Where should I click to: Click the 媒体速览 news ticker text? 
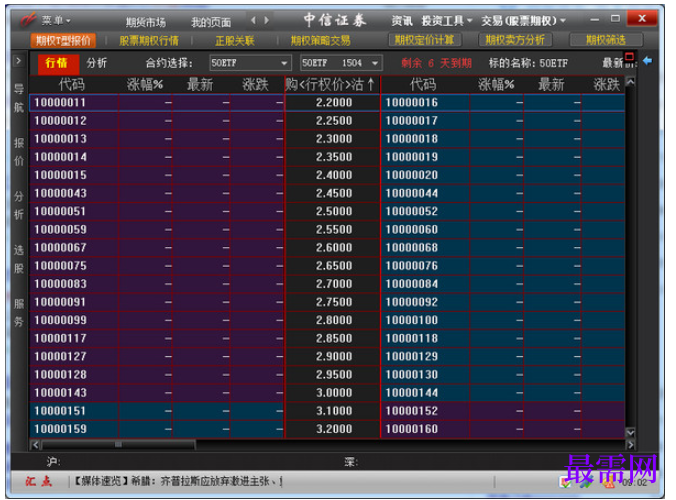tap(178, 481)
